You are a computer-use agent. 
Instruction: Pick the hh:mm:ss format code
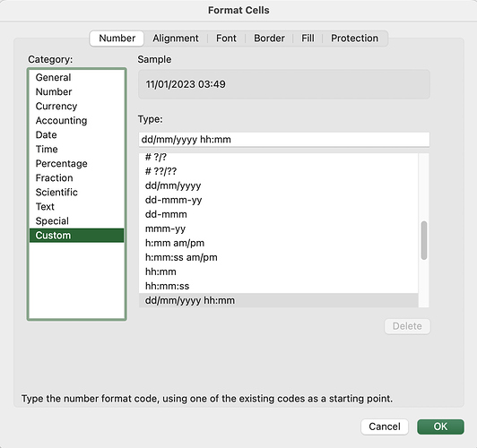point(278,286)
